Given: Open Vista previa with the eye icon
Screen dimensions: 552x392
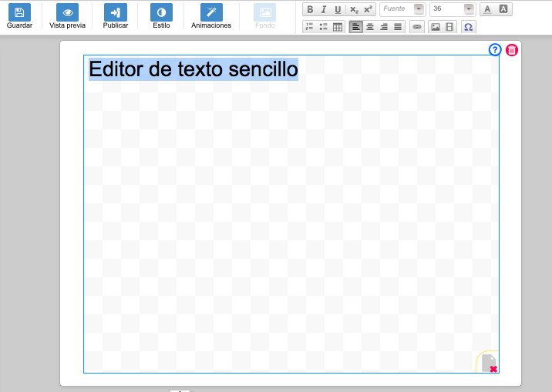Looking at the screenshot, I should (68, 12).
